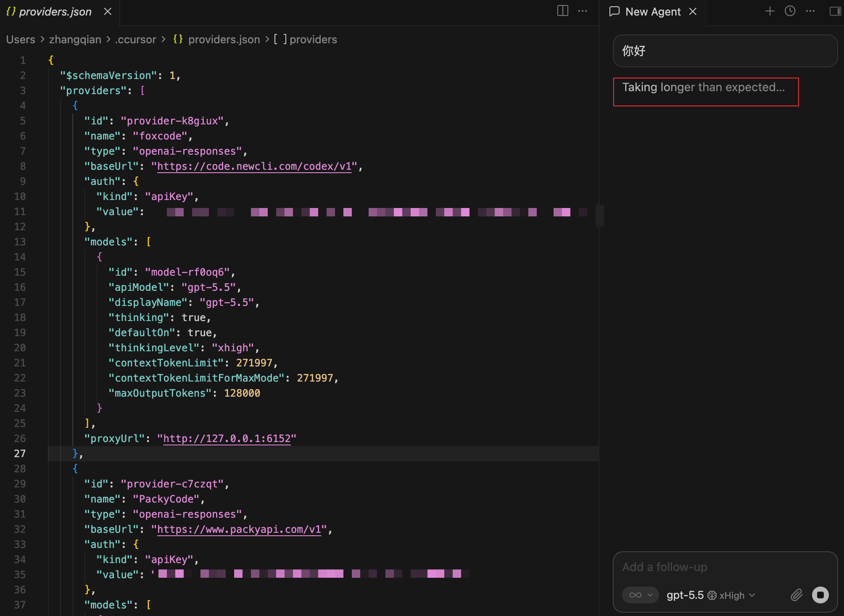
Task: Select the "model-rf0oq6" id string
Action: [187, 272]
